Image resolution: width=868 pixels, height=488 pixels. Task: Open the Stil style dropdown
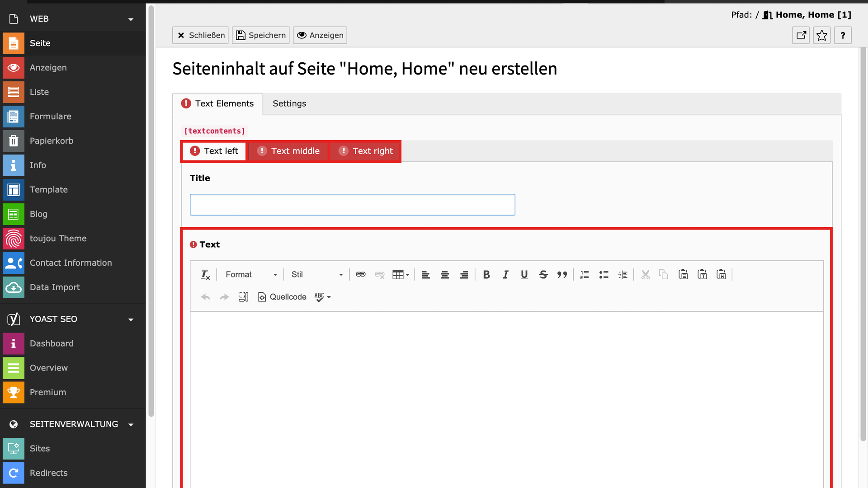(316, 275)
